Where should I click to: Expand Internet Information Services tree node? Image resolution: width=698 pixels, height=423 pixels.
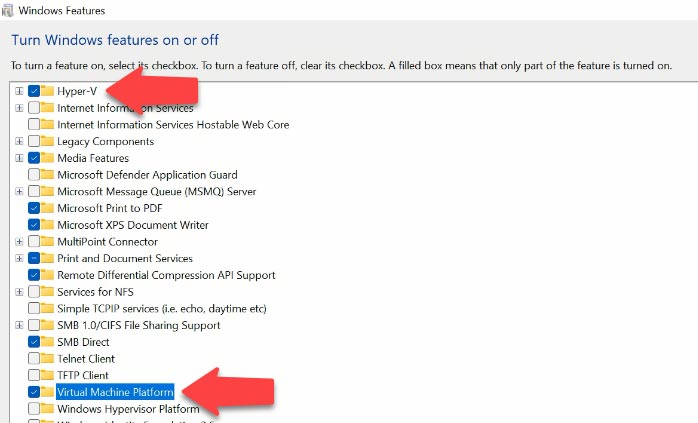click(19, 108)
